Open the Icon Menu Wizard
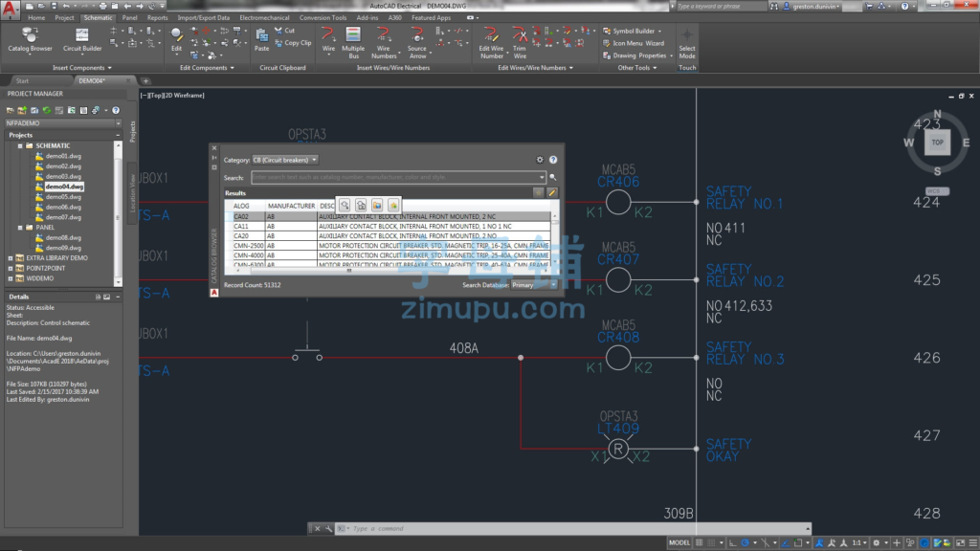 (634, 43)
